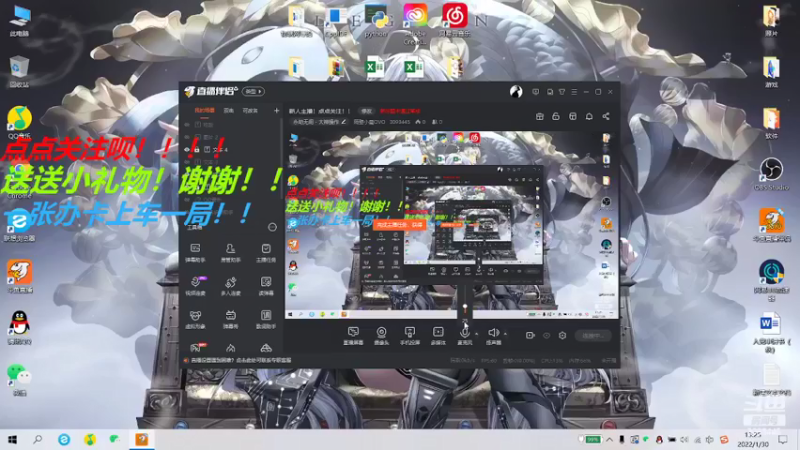Open the layout icon in the header
The image size is (800, 450).
pyautogui.click(x=572, y=116)
